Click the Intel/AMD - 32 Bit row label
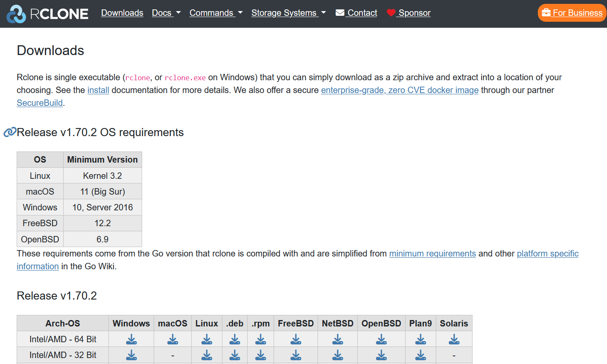The width and height of the screenshot is (607, 364). pos(63,355)
